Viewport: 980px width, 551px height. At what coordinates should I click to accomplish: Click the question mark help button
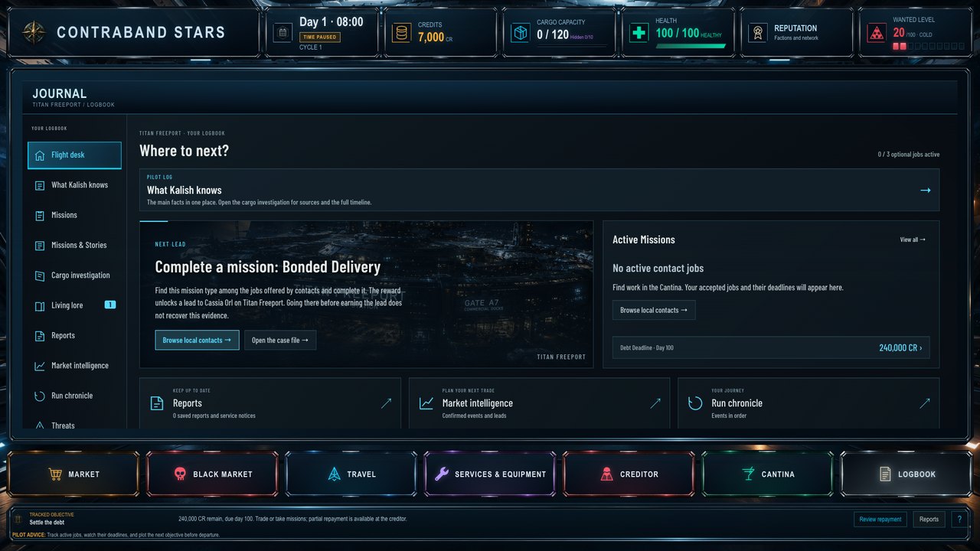[x=960, y=519]
